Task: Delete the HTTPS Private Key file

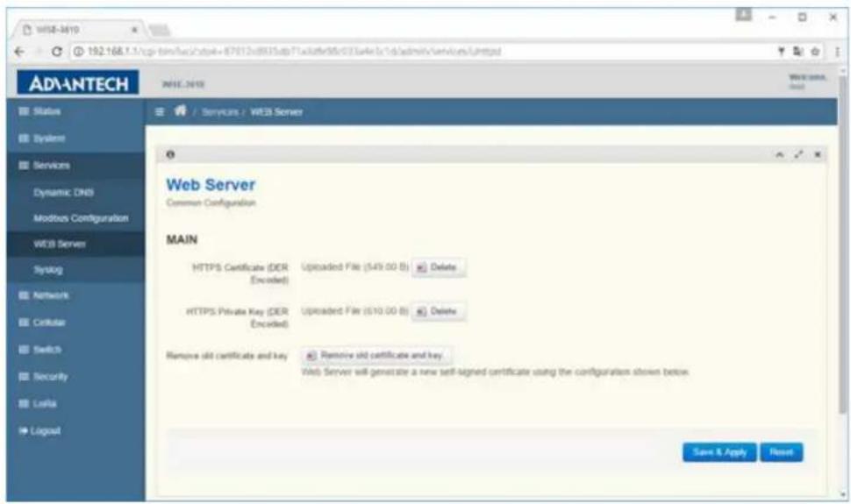Action: 438,311
